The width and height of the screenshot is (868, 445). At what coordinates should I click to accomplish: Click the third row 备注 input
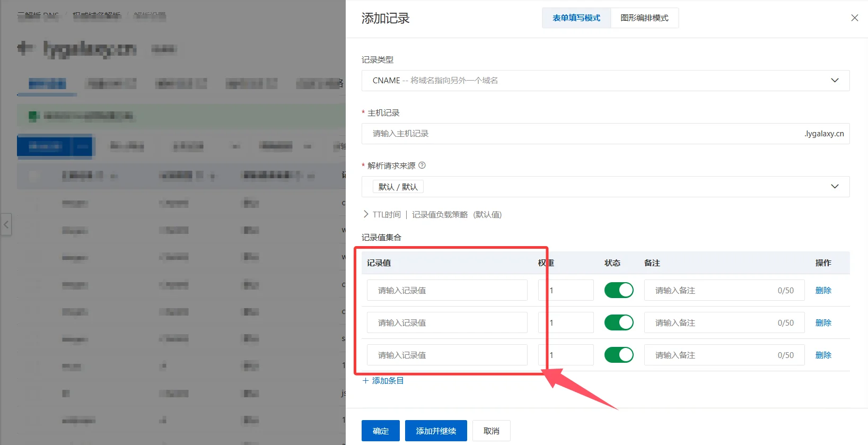pos(724,355)
